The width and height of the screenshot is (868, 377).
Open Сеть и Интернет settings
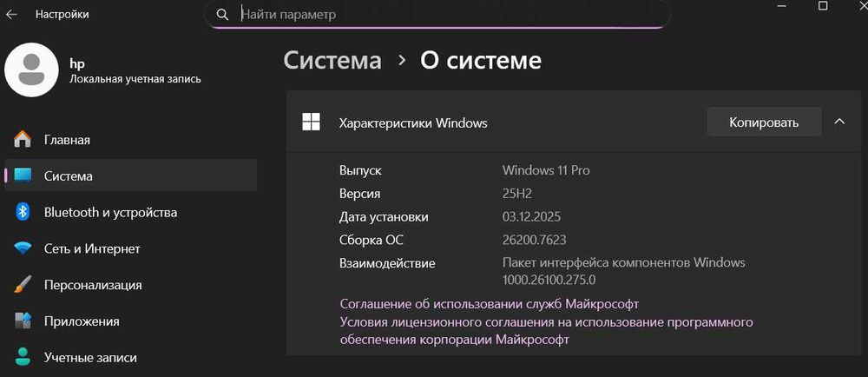tap(92, 248)
